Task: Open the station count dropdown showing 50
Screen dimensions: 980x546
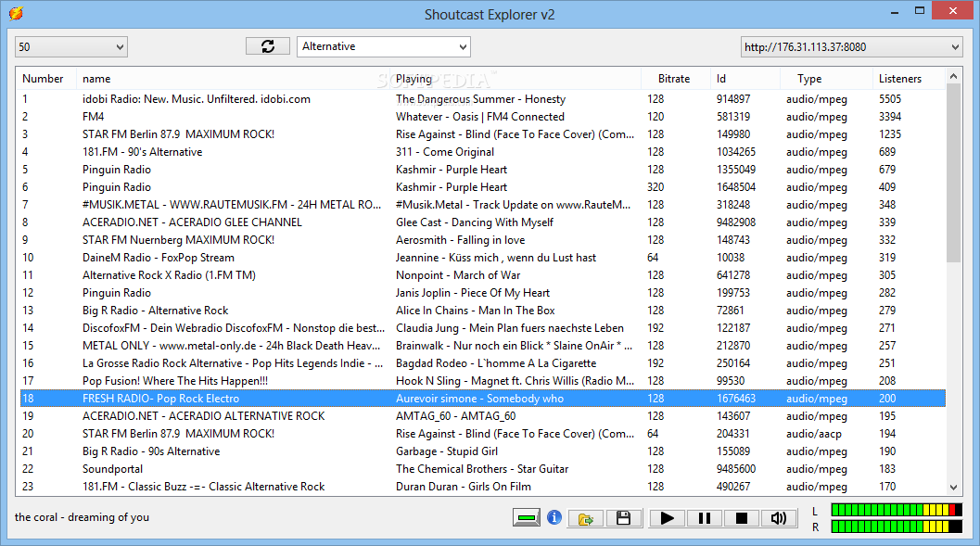Action: coord(71,47)
